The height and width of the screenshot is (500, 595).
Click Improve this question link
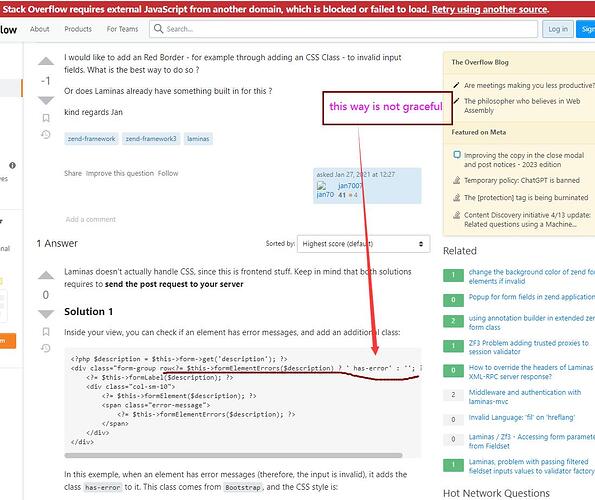click(x=120, y=173)
